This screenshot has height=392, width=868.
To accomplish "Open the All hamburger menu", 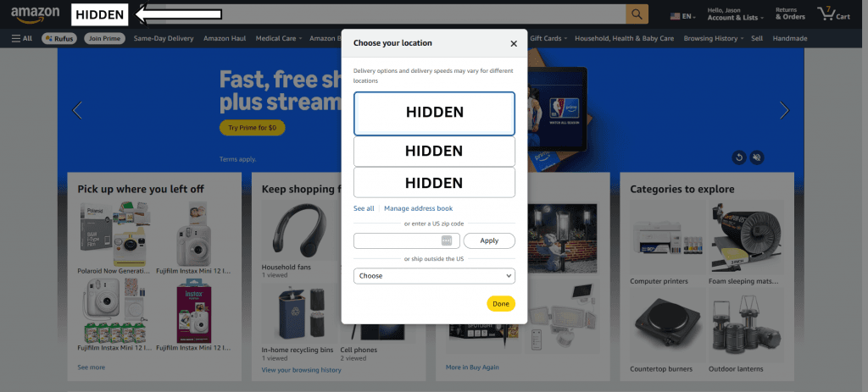I will coord(22,39).
